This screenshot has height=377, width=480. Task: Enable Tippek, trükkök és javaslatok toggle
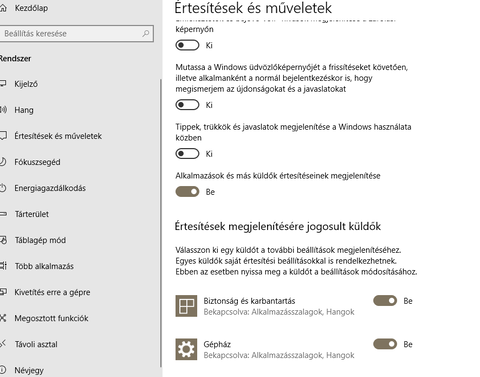[x=187, y=153]
